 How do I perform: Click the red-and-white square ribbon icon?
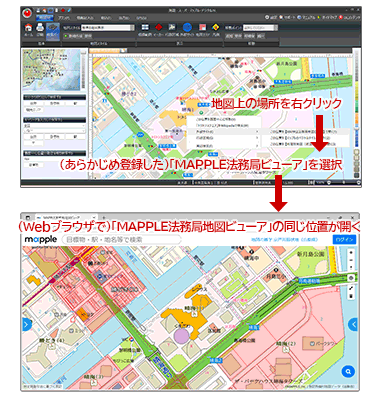(202, 27)
